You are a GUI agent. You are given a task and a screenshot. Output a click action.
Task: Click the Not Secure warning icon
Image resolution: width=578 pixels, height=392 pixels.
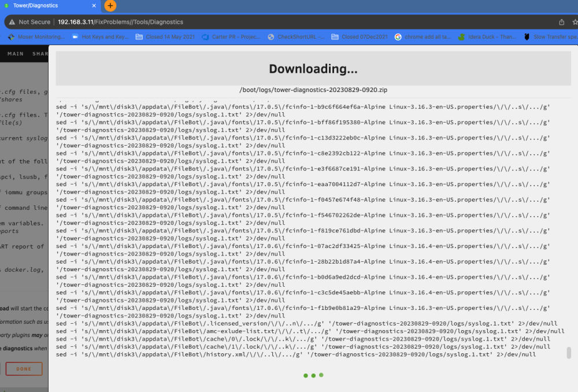[x=12, y=22]
